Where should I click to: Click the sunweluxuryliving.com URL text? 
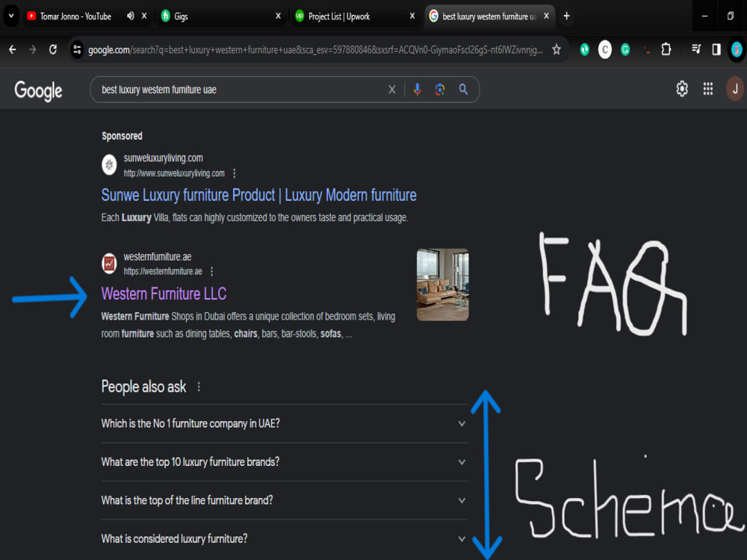click(x=174, y=173)
